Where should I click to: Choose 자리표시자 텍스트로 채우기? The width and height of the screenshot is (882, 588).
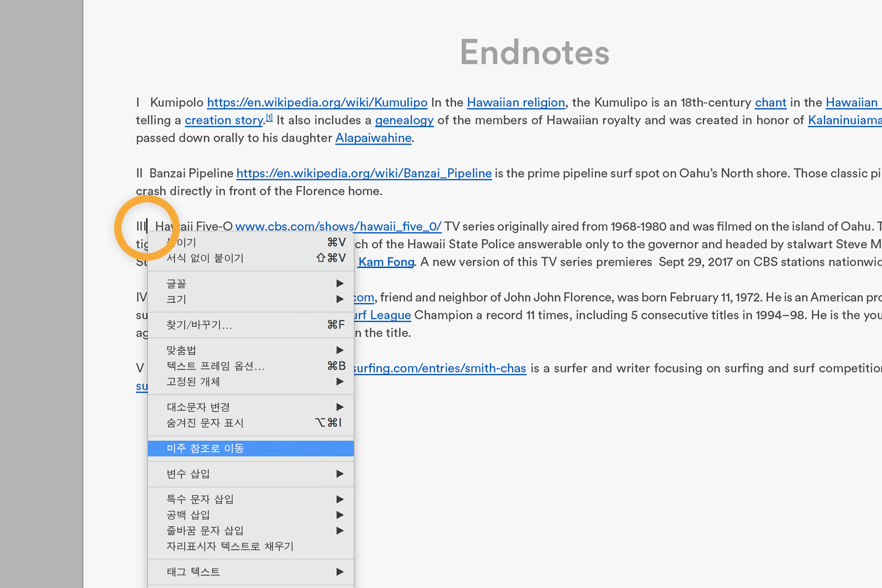[250, 546]
